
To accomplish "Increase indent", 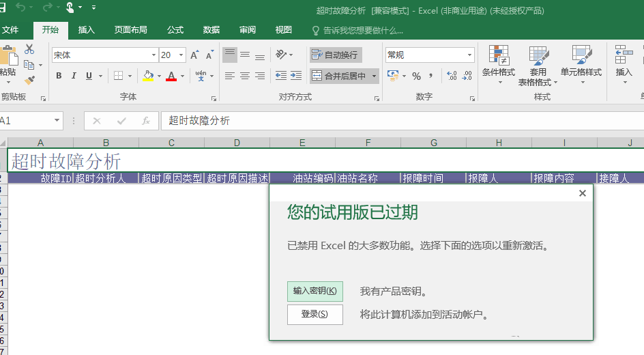I will (296, 76).
